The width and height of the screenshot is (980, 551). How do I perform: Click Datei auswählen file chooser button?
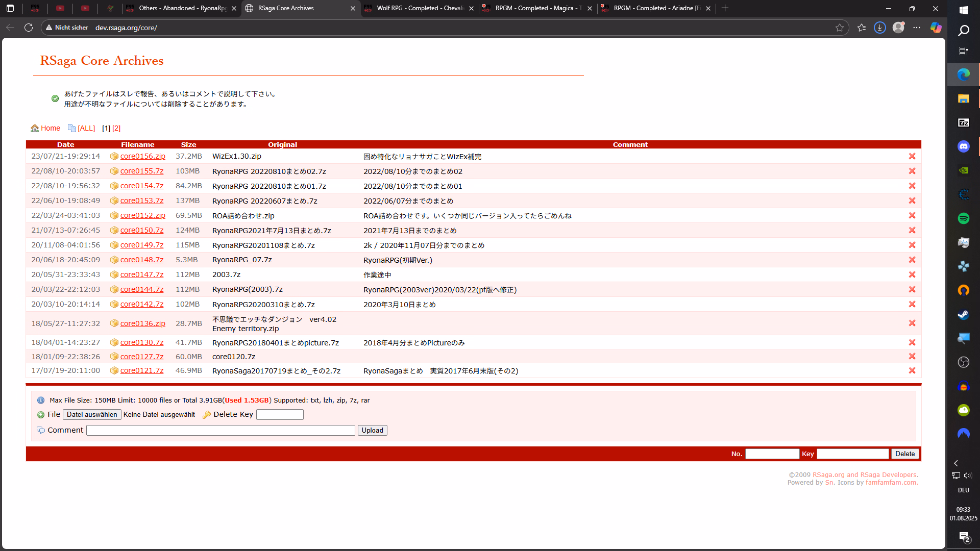click(x=92, y=415)
